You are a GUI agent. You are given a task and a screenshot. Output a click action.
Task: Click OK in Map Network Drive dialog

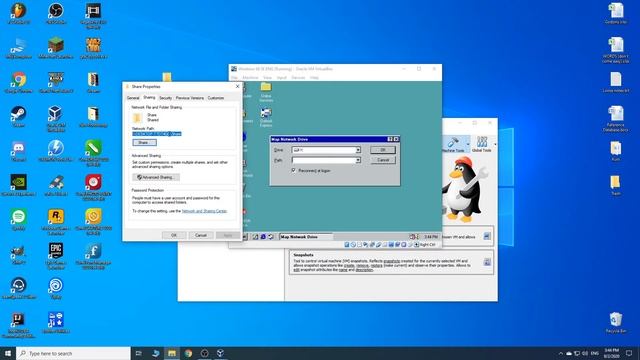coord(383,150)
